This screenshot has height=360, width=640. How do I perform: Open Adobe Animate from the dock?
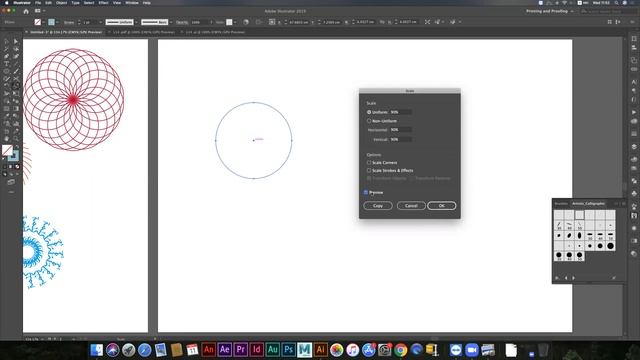click(208, 350)
